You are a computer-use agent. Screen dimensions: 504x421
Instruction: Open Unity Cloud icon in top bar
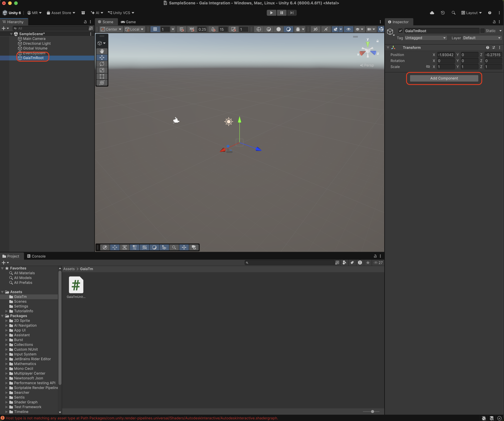pos(432,13)
